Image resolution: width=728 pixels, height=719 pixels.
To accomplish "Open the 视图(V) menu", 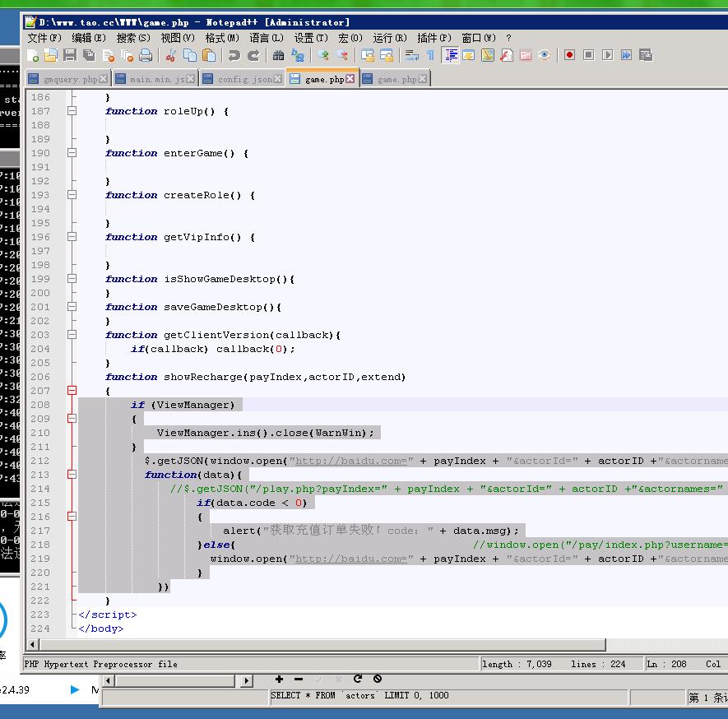I will (178, 38).
